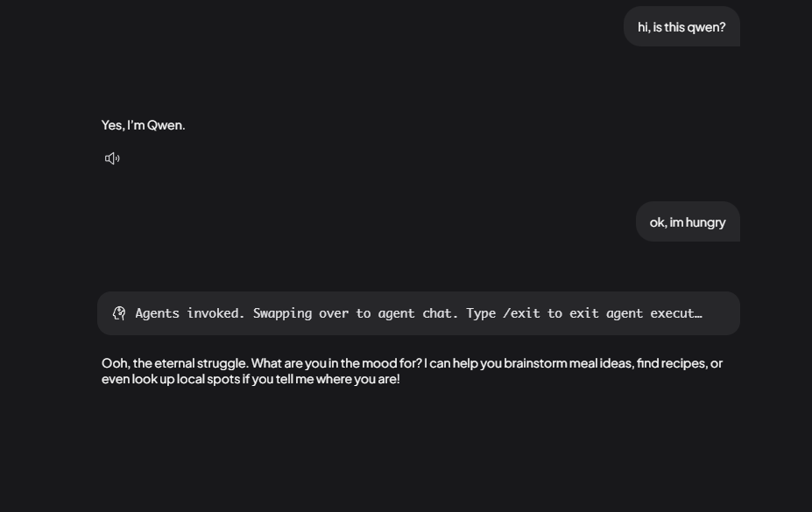Click the "Yes, I'm Qwen." reply text

[144, 125]
